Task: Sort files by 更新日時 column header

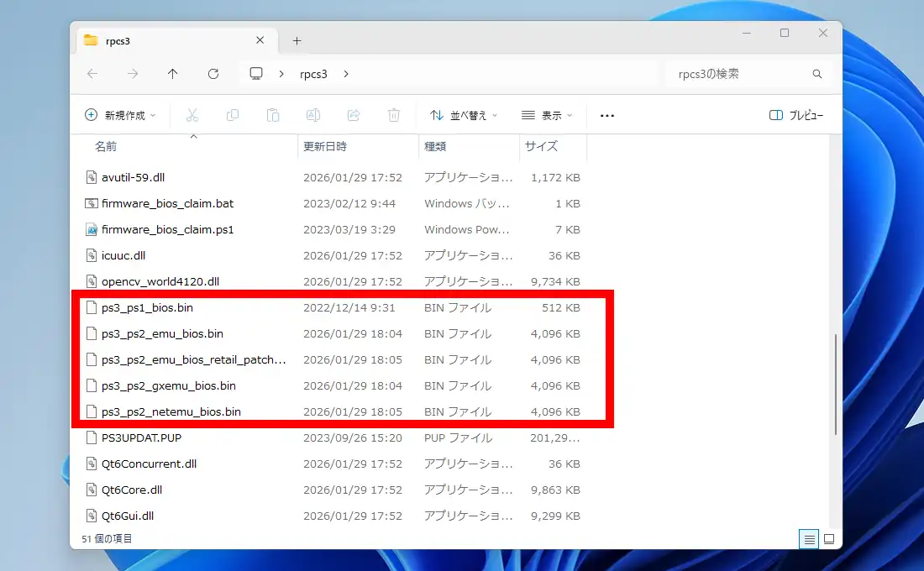Action: 325,146
